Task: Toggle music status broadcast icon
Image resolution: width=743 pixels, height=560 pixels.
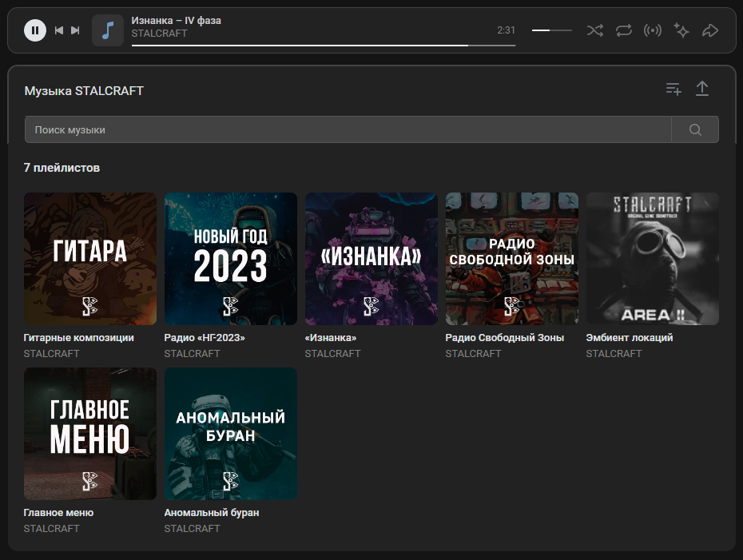Action: click(653, 30)
